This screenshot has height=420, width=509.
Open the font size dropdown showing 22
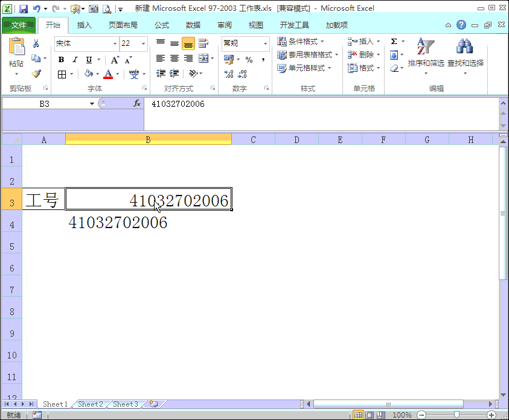click(143, 43)
